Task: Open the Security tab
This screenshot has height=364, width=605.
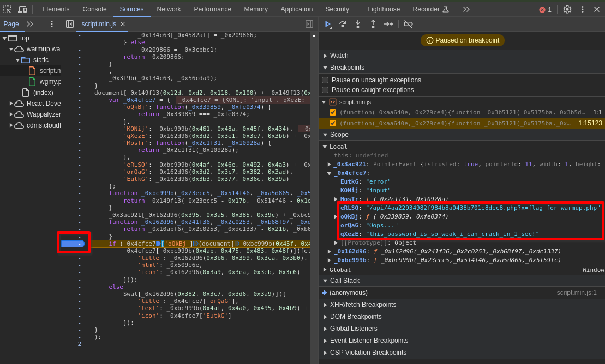Action: click(337, 9)
